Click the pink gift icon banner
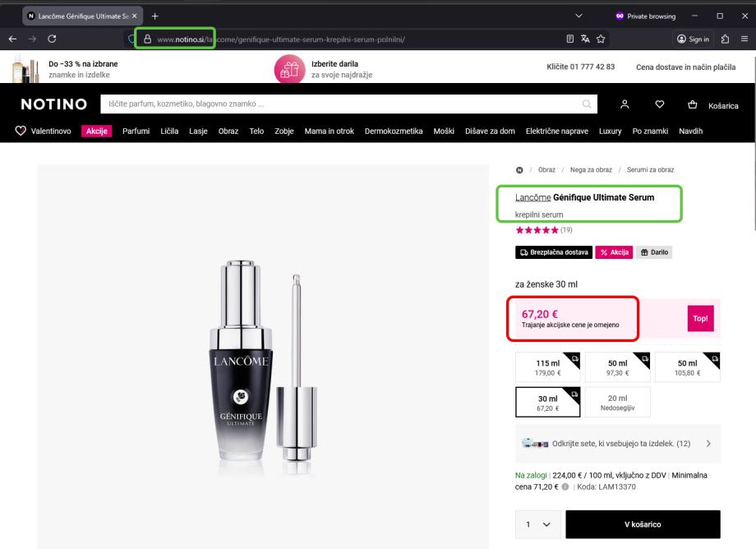The image size is (756, 549). coord(290,69)
